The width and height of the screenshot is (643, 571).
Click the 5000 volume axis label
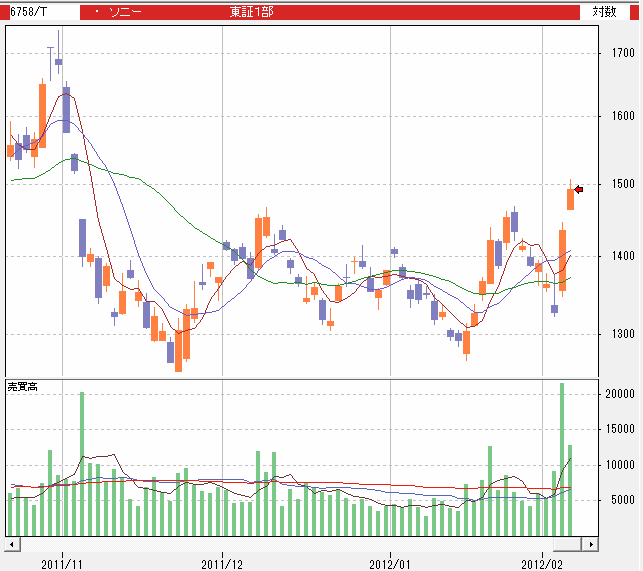(623, 500)
